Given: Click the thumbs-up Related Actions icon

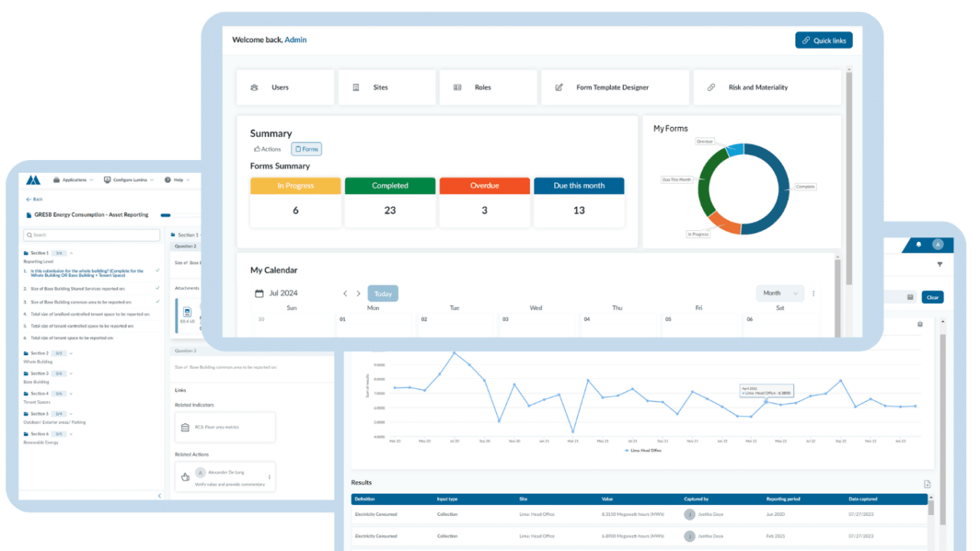Looking at the screenshot, I should pos(185,477).
